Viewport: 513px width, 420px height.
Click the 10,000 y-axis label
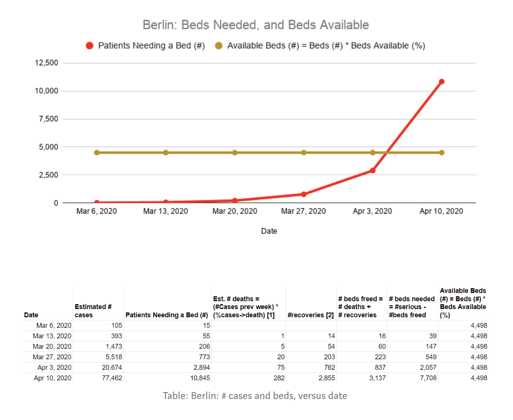(47, 91)
